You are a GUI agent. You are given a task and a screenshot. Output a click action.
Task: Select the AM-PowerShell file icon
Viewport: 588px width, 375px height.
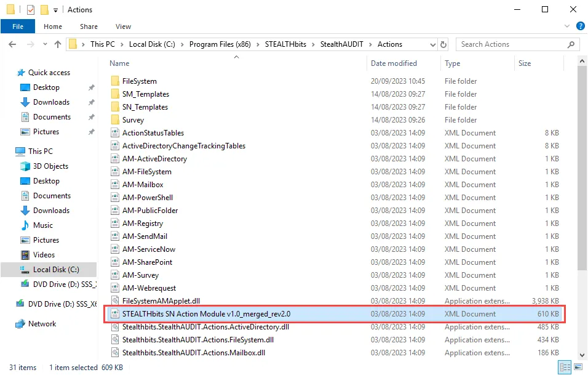(115, 198)
